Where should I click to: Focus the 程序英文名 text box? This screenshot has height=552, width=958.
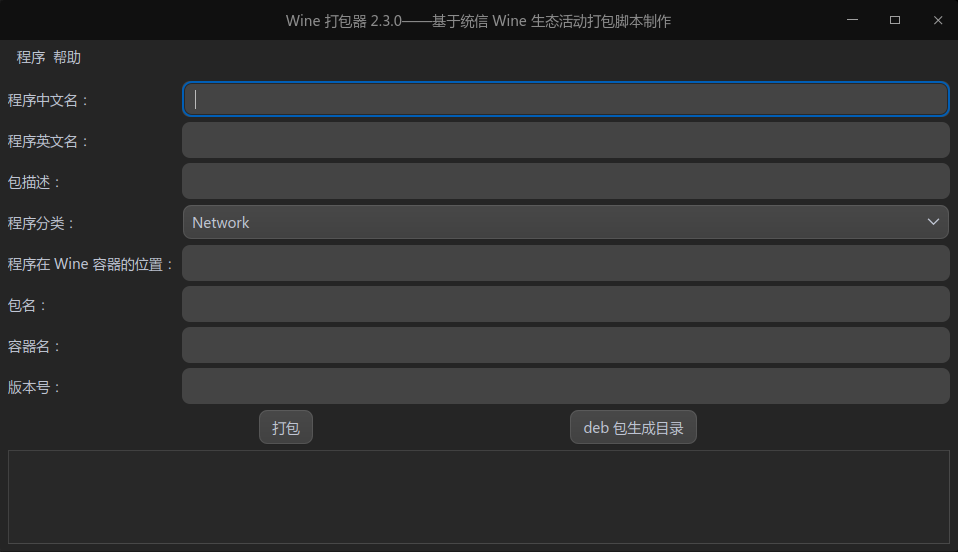tap(565, 140)
